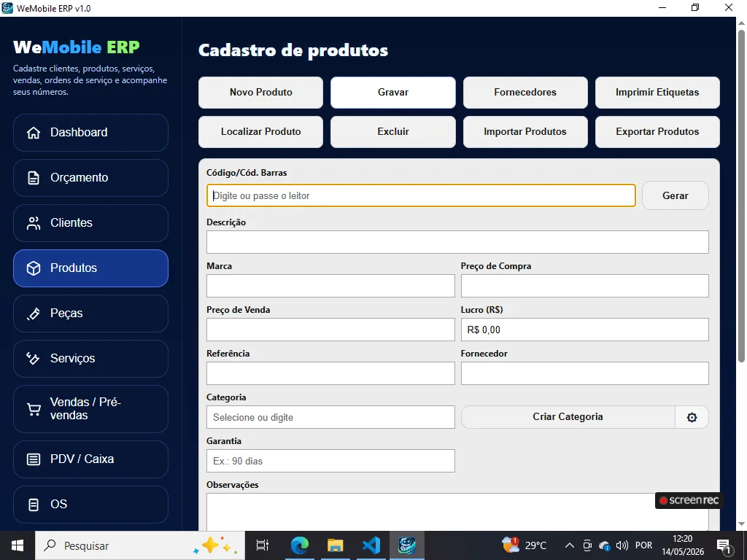The height and width of the screenshot is (560, 747).
Task: Click the POR language indicator
Action: [643, 545]
